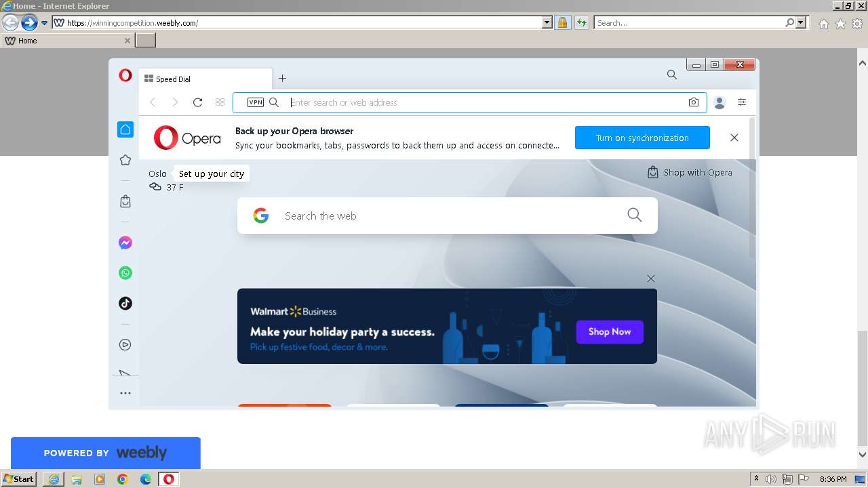The width and height of the screenshot is (868, 488).
Task: Click Set up your city
Action: click(x=211, y=174)
